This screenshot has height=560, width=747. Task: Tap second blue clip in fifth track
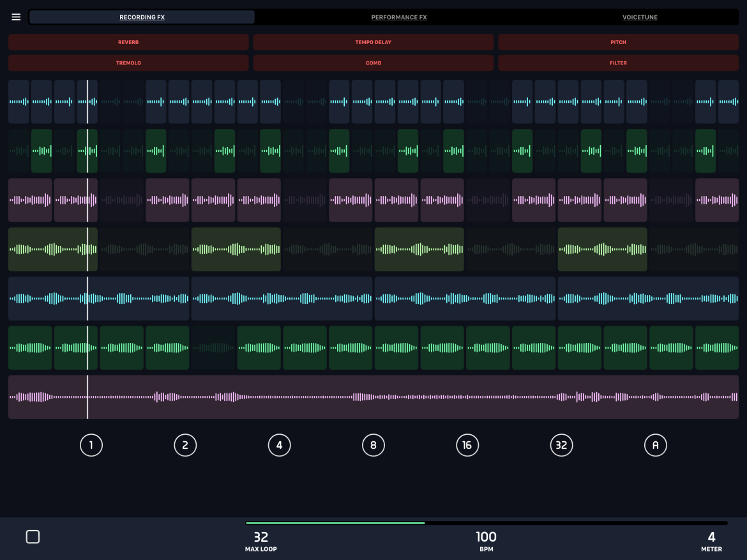(282, 298)
